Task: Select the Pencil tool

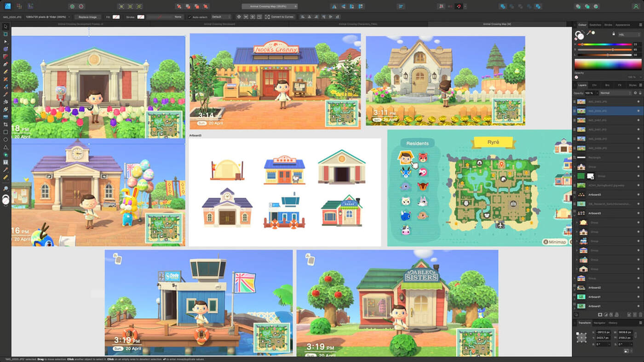Action: 6,71
